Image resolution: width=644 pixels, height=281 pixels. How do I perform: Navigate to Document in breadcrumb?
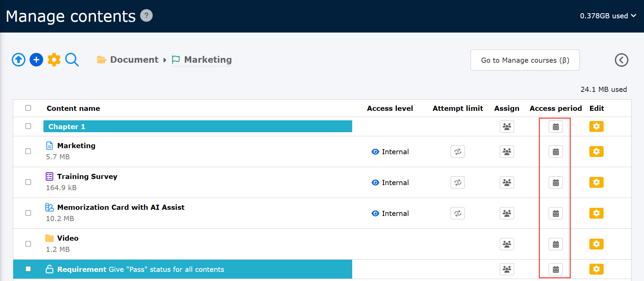(134, 60)
